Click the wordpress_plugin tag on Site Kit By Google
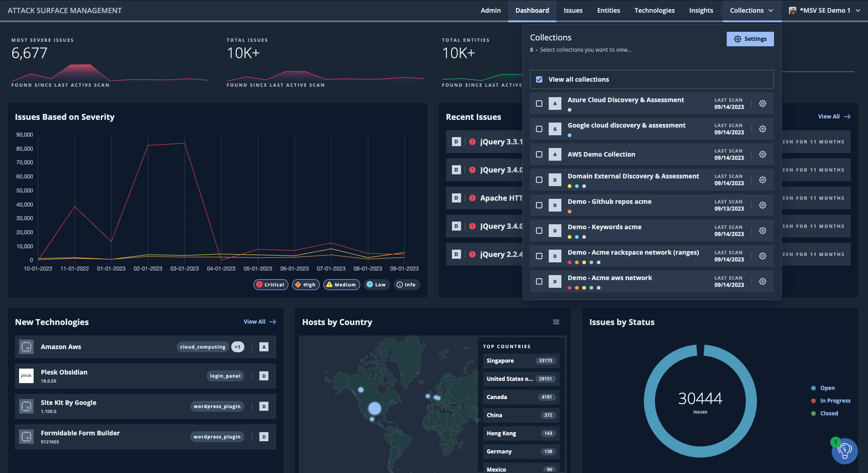868x473 pixels. [x=217, y=406]
